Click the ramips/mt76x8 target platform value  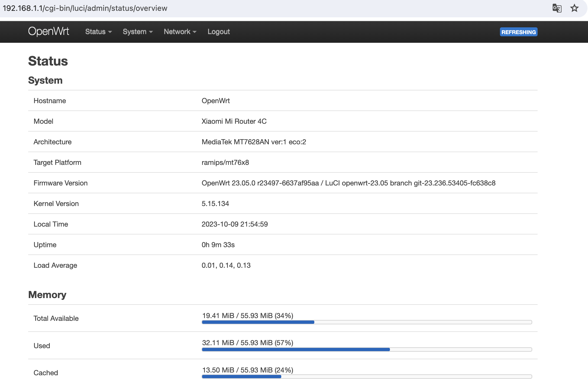tap(225, 162)
